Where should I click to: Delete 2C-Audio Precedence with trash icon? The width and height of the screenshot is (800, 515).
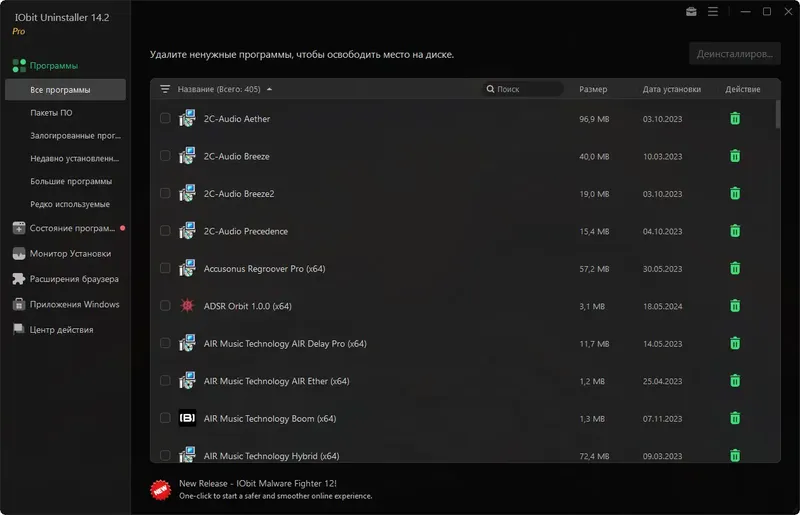click(x=735, y=231)
